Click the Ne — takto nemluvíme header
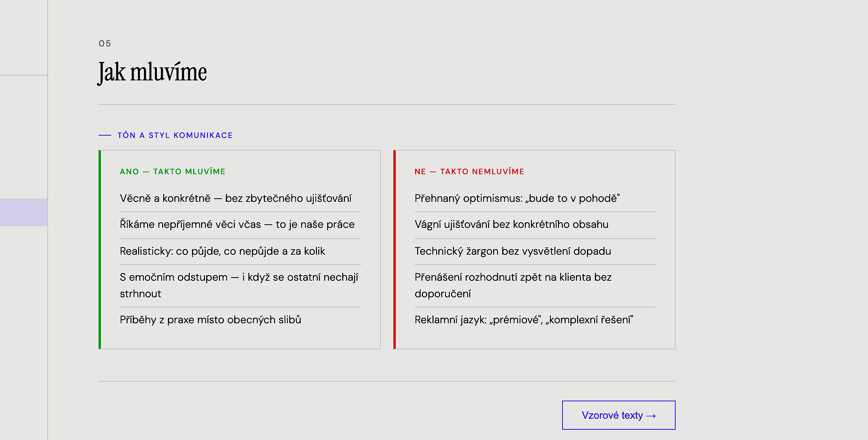The width and height of the screenshot is (868, 440). 469,172
